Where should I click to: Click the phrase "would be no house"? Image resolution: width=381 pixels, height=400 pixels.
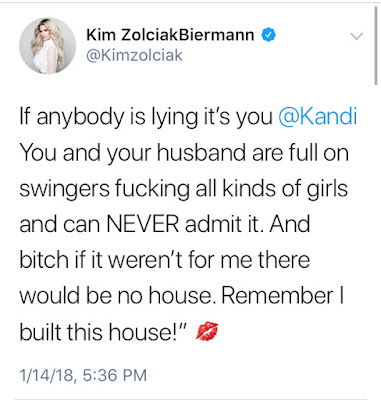[115, 296]
